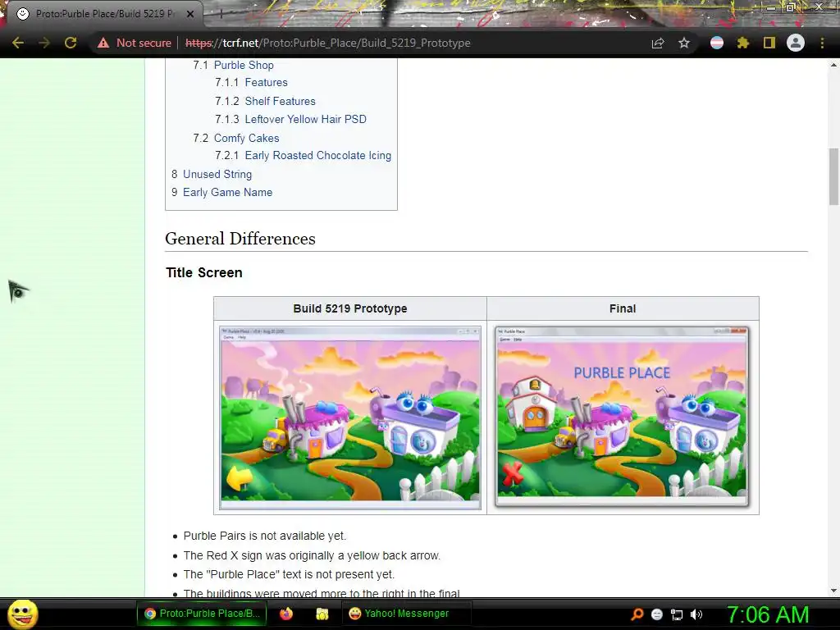Viewport: 840px width, 630px height.
Task: Switch to Chrome taskbar button
Action: point(202,614)
